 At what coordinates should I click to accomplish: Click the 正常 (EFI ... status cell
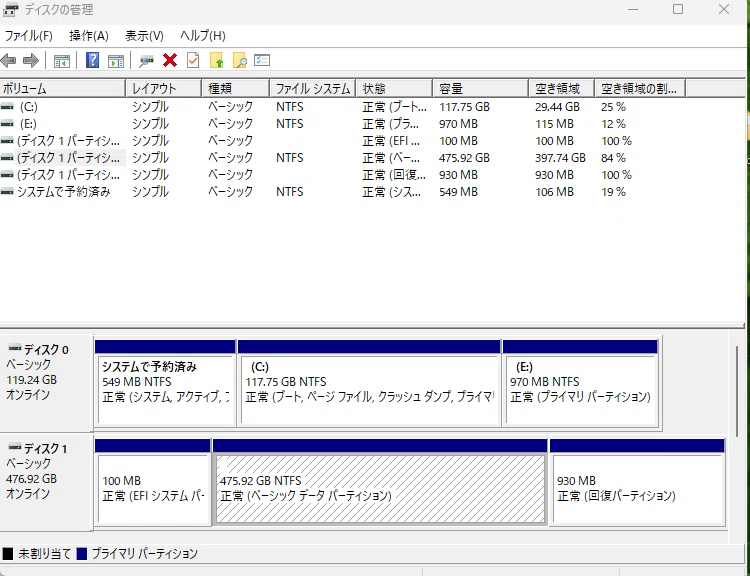(391, 141)
